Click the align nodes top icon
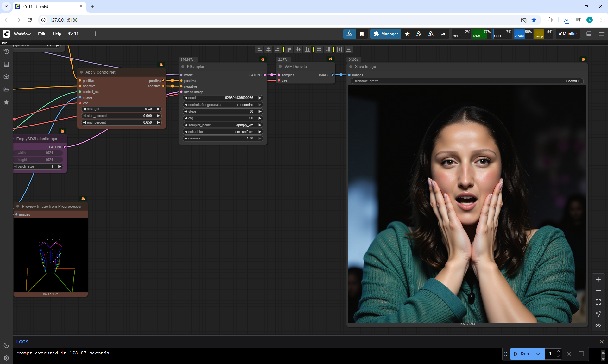The width and height of the screenshot is (608, 364). [289, 49]
